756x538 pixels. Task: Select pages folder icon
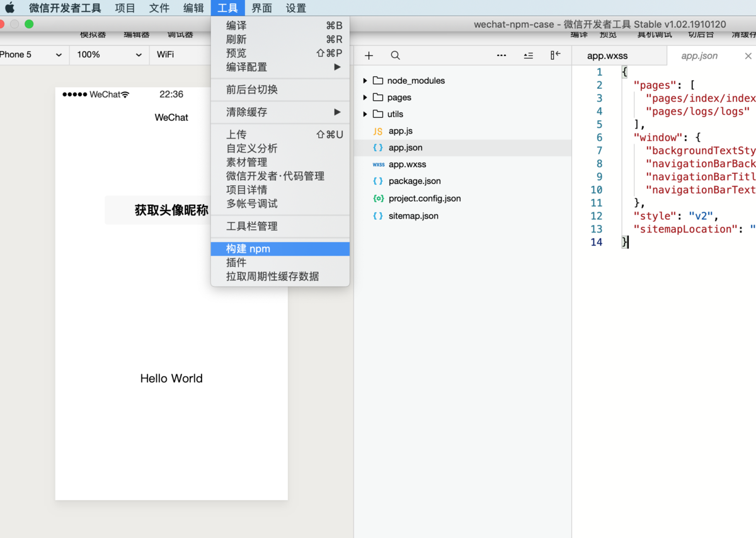click(x=378, y=97)
